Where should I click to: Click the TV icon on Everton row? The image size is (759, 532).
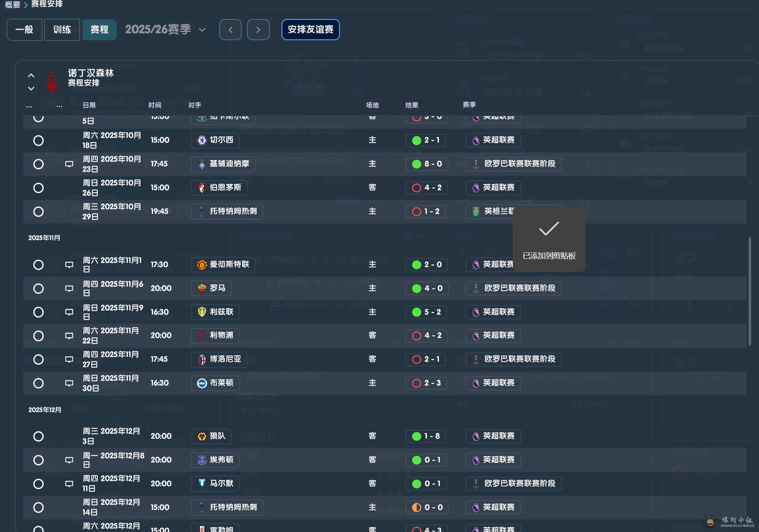click(x=69, y=460)
